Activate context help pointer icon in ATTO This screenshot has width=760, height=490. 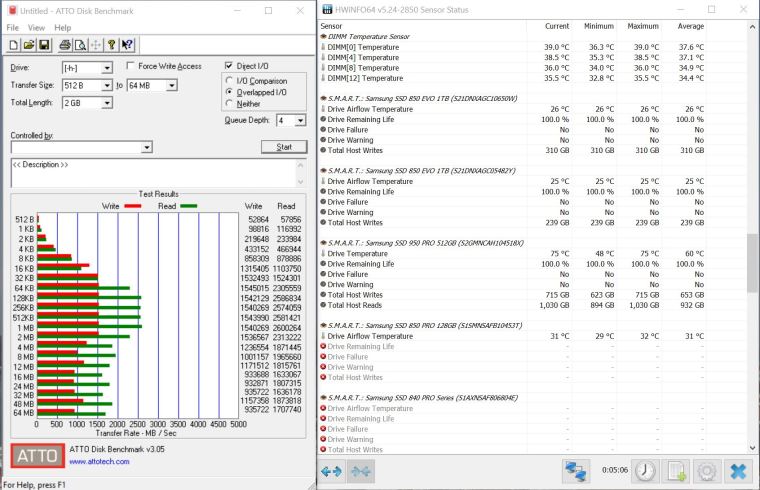127,45
